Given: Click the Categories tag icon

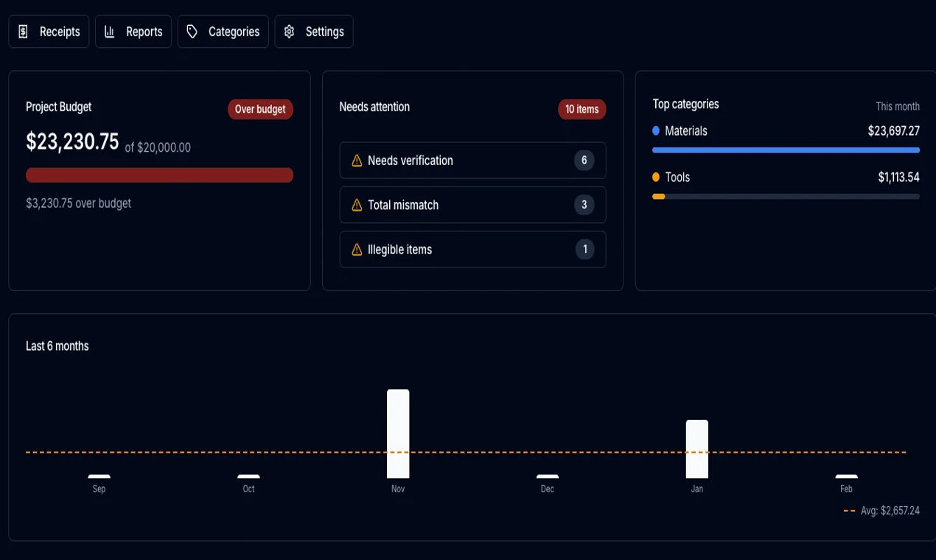Looking at the screenshot, I should [192, 32].
